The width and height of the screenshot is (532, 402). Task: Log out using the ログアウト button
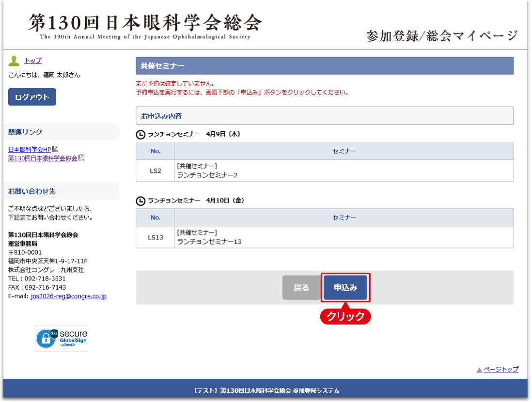coord(32,97)
